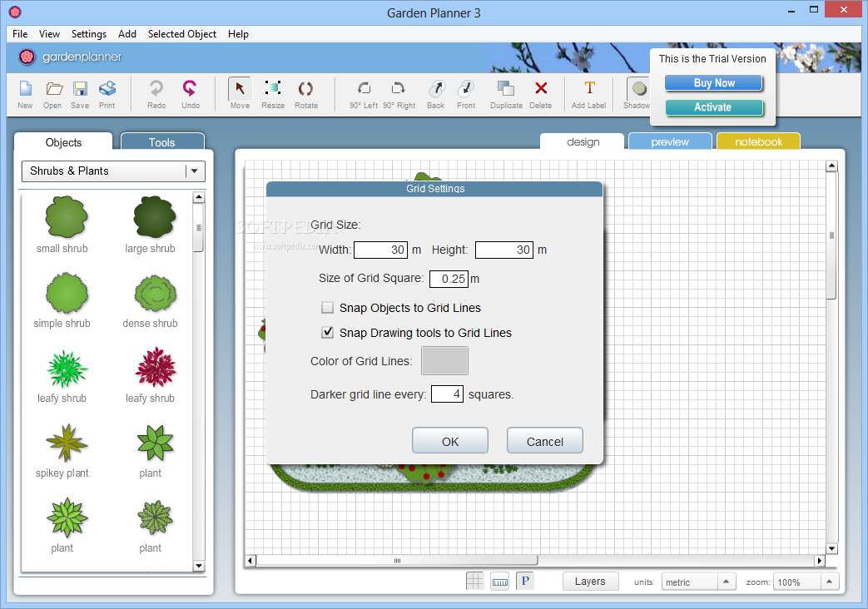Click the Print icon

pyautogui.click(x=107, y=88)
